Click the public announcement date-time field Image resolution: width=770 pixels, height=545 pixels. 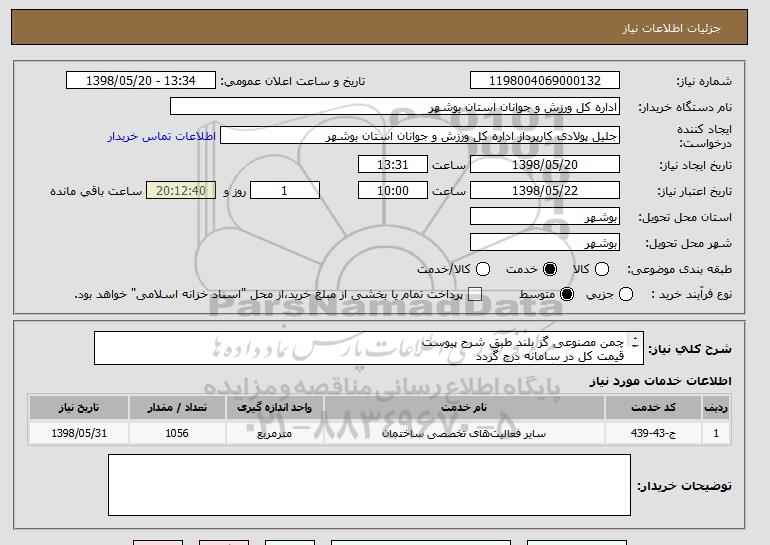(x=141, y=81)
